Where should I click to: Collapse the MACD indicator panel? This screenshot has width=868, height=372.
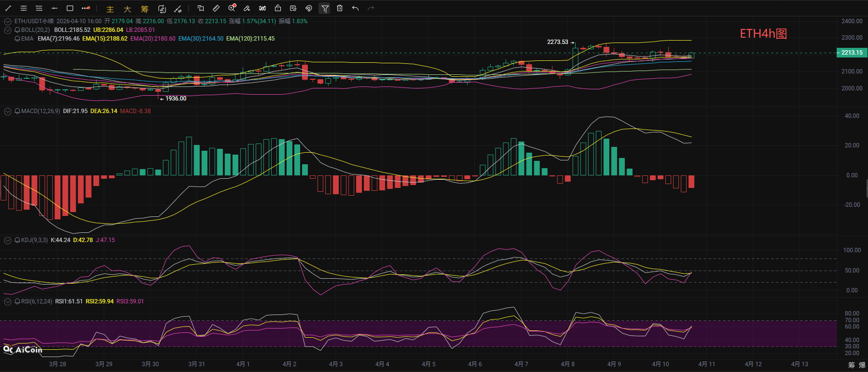[8, 111]
